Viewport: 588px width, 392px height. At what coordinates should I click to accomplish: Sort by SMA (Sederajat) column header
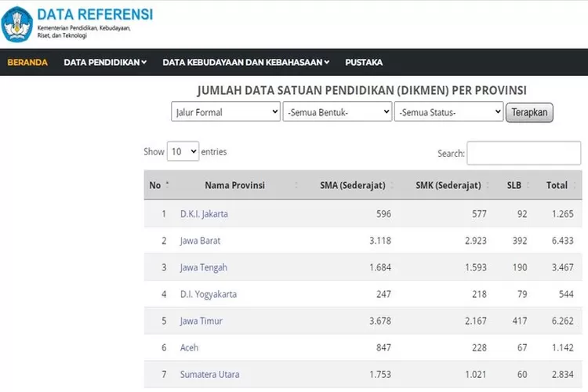[353, 185]
